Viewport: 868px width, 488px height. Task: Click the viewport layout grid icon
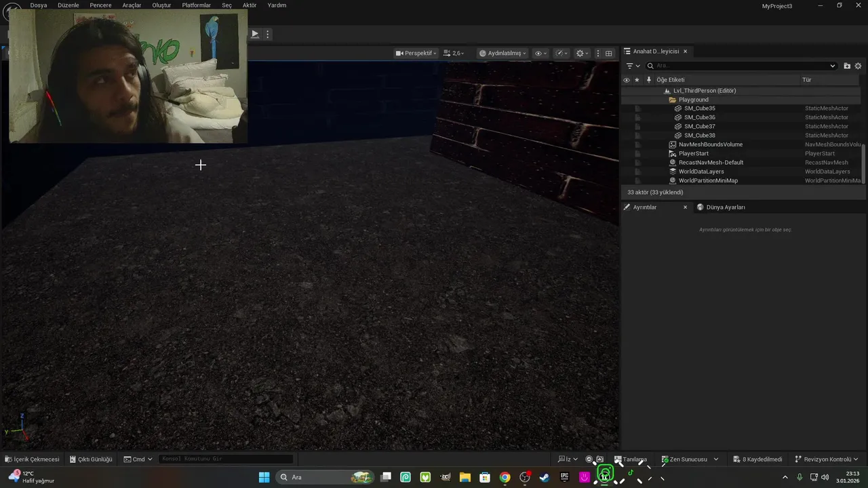tap(608, 53)
